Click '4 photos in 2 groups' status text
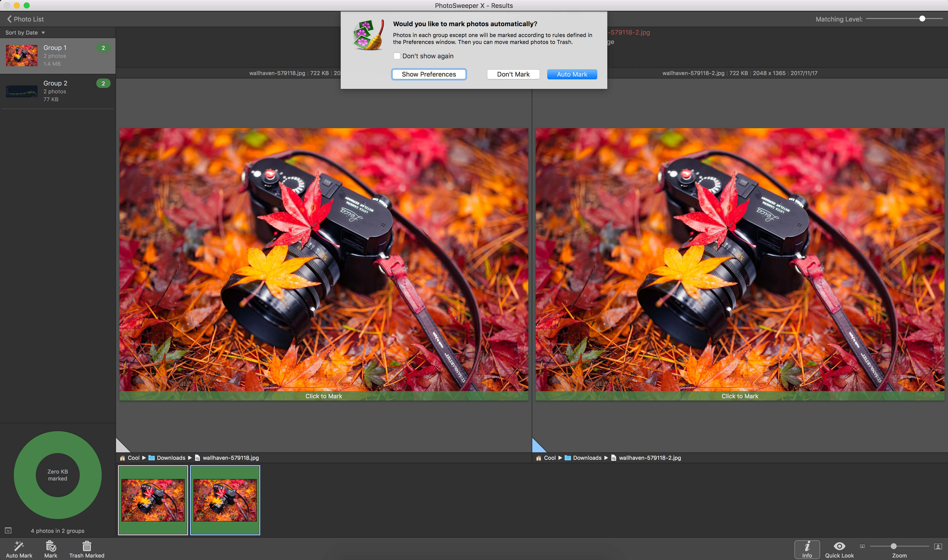Image resolution: width=948 pixels, height=560 pixels. pos(58,531)
